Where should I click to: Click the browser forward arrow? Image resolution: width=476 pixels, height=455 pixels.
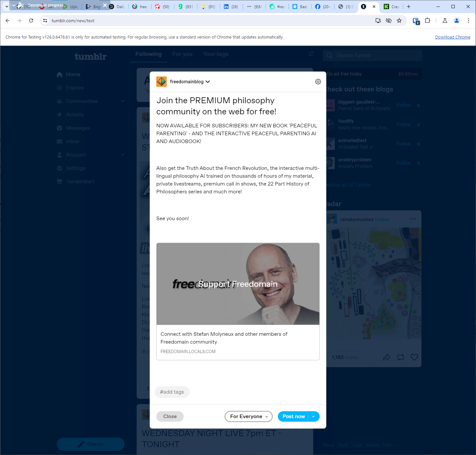(x=19, y=21)
